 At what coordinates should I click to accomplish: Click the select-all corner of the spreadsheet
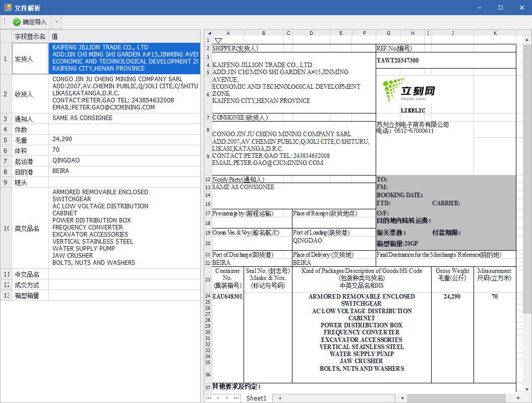(208, 33)
